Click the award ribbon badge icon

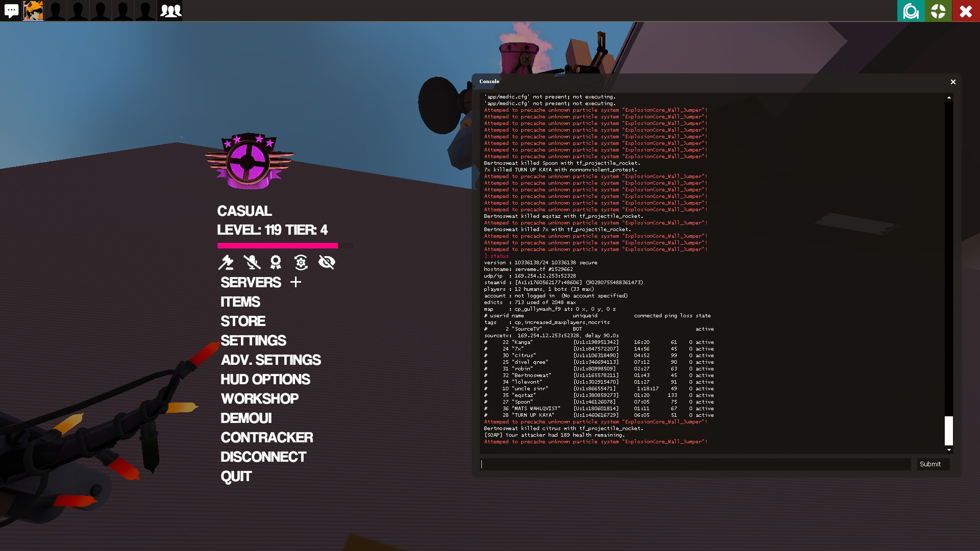tap(276, 262)
